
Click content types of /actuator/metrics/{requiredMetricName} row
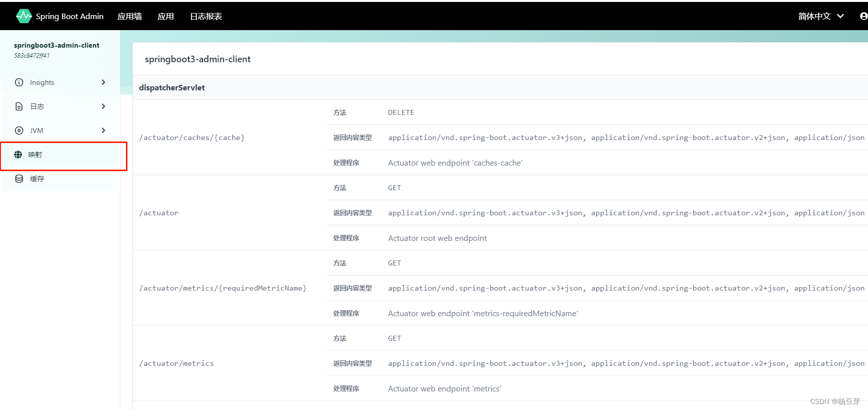pos(626,288)
